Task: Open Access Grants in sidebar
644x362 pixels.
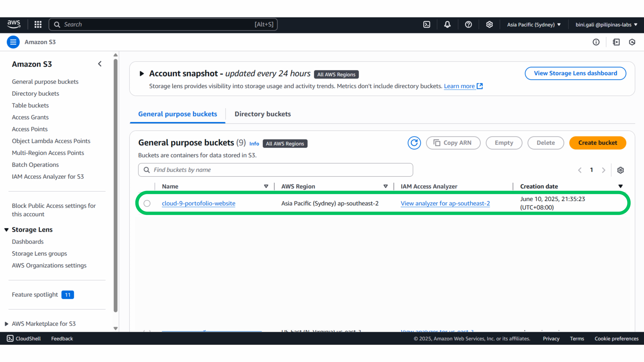Action: pyautogui.click(x=30, y=117)
